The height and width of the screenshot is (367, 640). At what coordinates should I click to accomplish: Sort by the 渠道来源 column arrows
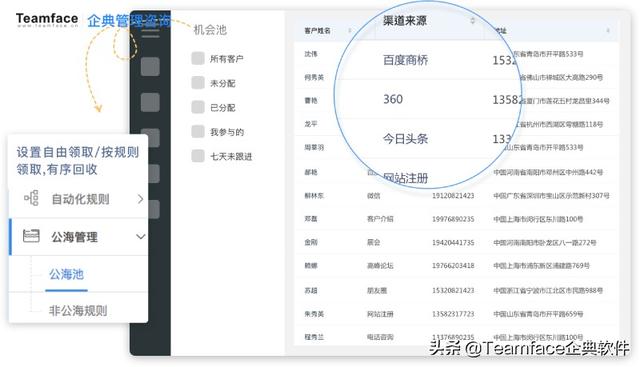pyautogui.click(x=473, y=20)
